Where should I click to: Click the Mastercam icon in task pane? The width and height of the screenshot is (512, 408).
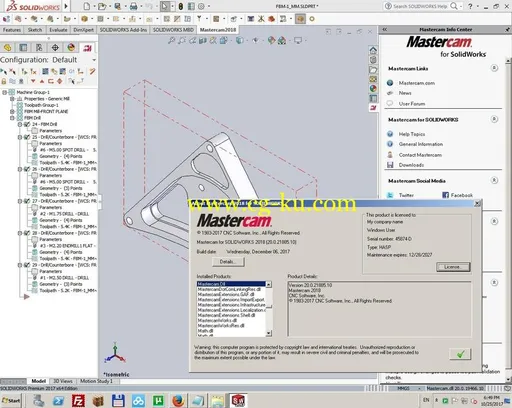(x=373, y=107)
